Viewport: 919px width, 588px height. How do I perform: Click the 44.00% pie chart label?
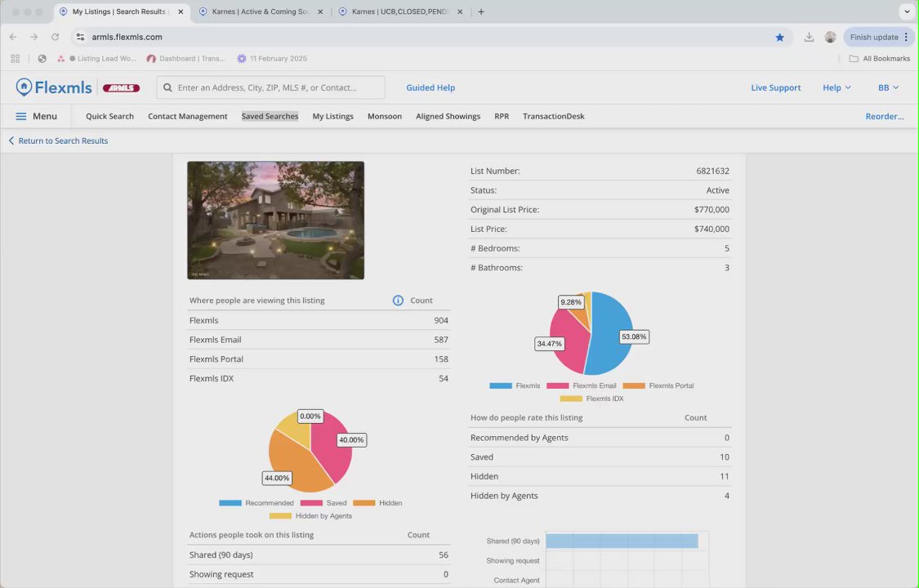point(277,478)
